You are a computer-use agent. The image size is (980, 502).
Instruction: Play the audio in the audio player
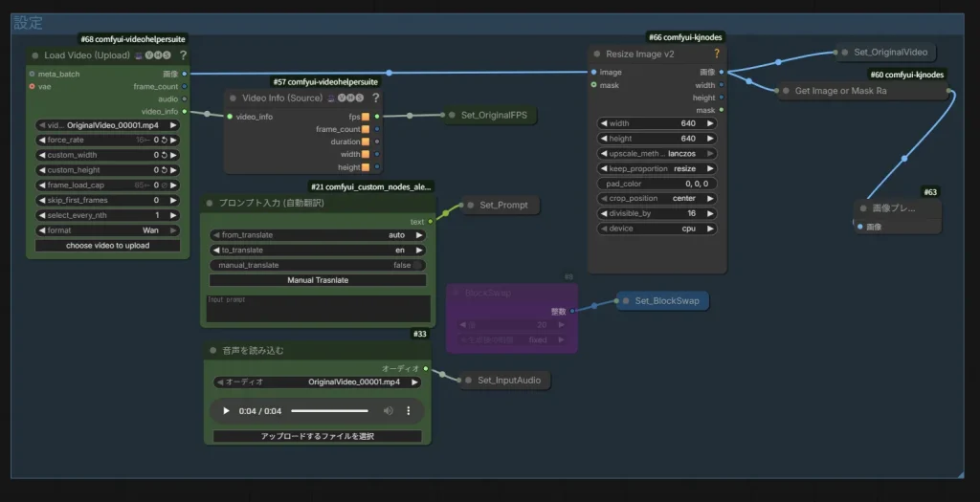226,411
